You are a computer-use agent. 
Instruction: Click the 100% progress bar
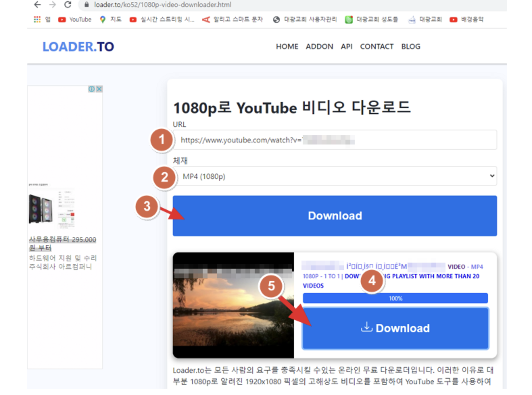point(395,298)
